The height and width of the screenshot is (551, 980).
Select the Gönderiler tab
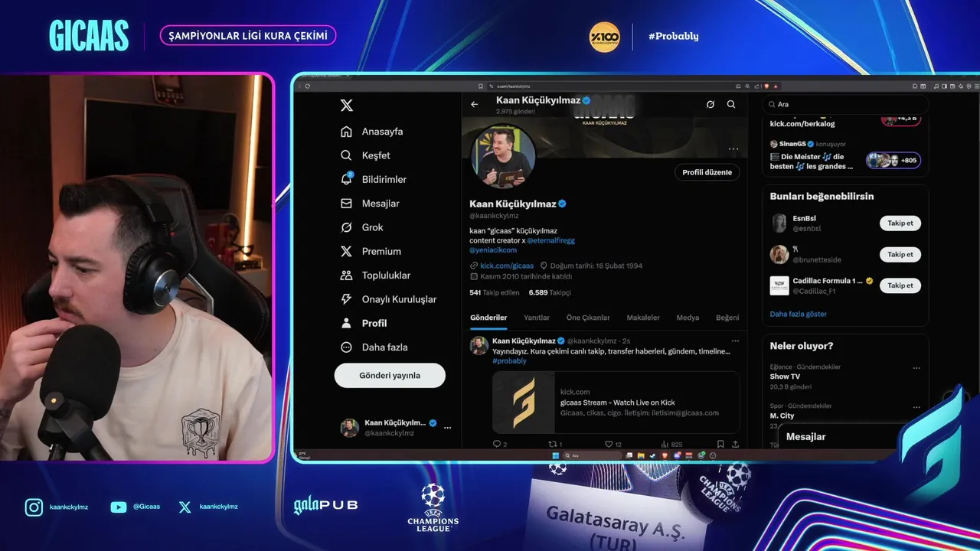click(488, 318)
